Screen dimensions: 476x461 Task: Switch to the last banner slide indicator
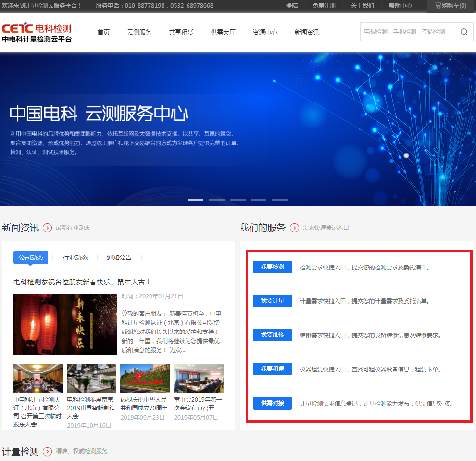coord(280,200)
